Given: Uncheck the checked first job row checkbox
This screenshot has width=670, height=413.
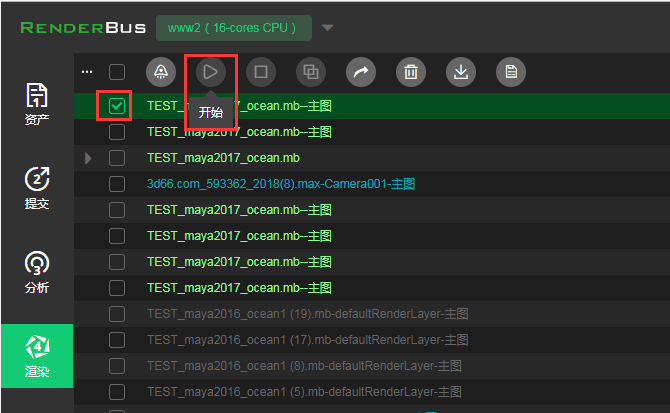Looking at the screenshot, I should pyautogui.click(x=117, y=105).
